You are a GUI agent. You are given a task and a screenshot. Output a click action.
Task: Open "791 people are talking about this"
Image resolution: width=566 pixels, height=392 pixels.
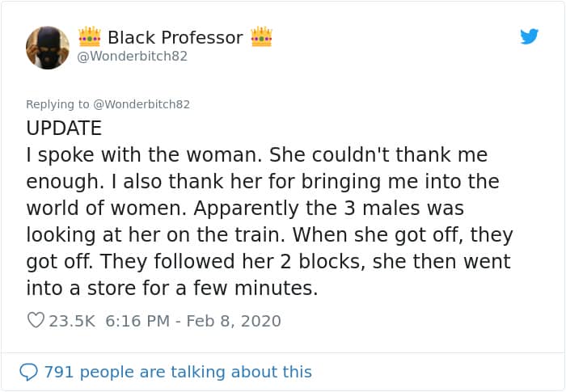177,372
